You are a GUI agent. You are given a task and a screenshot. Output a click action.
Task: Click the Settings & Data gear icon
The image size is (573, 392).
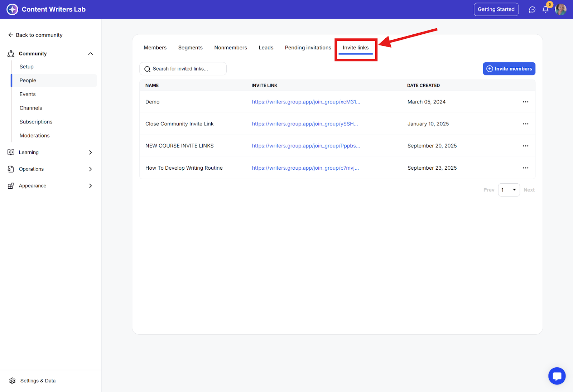[13, 381]
